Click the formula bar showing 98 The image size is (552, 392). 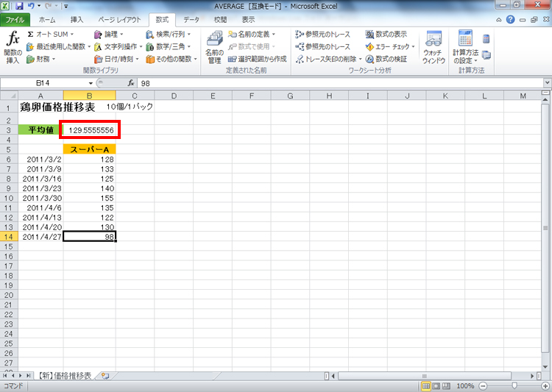point(341,83)
